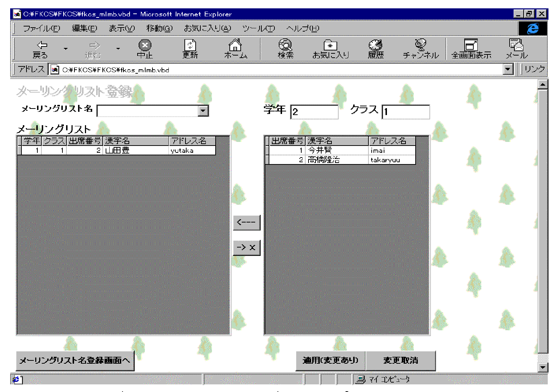The width and height of the screenshot is (559, 392).
Task: Click the <--- add-to-list button
Action: (246, 222)
